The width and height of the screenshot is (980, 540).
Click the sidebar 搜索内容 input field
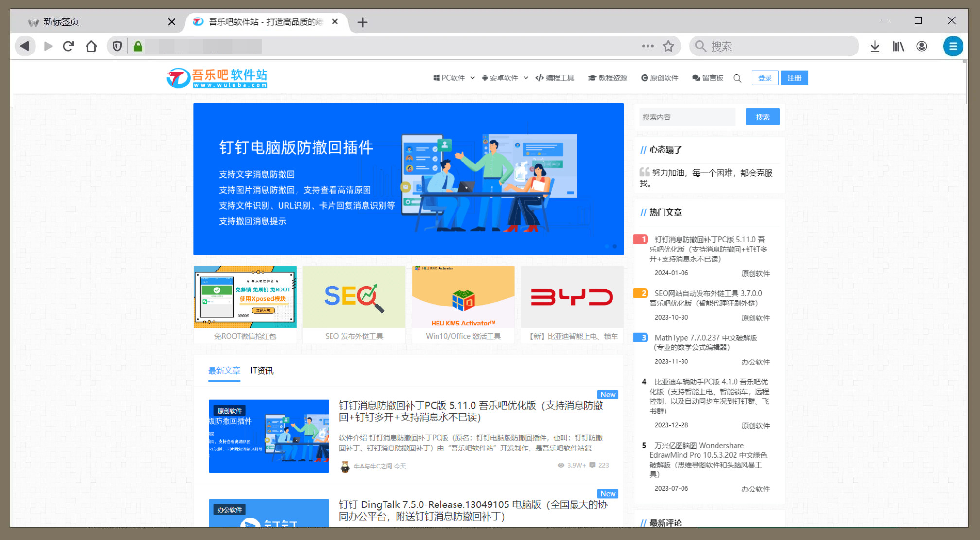[x=687, y=117]
